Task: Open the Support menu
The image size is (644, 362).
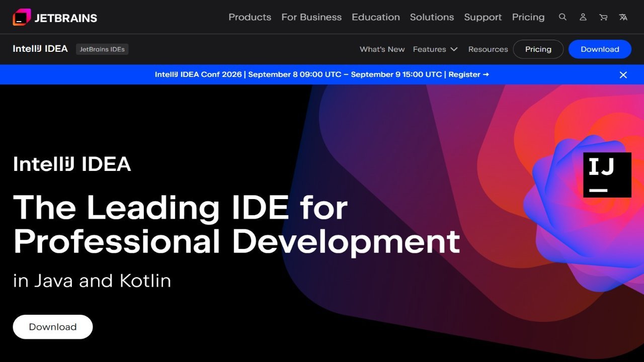Action: click(483, 17)
